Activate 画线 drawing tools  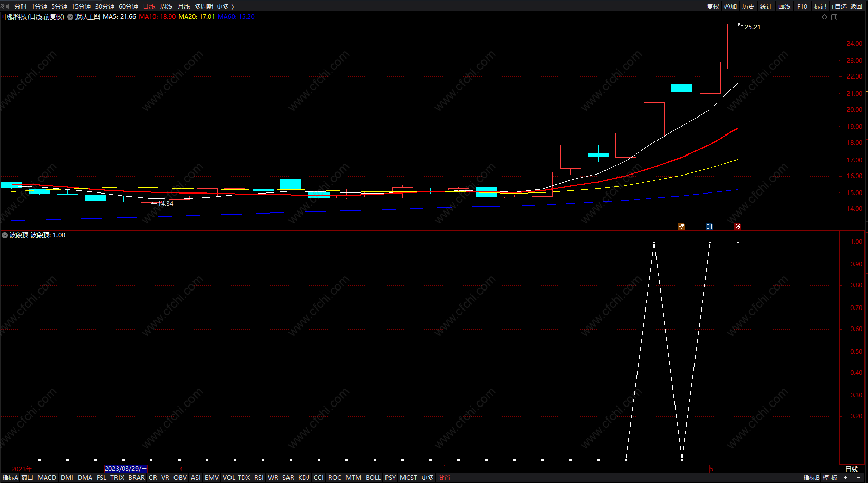784,7
